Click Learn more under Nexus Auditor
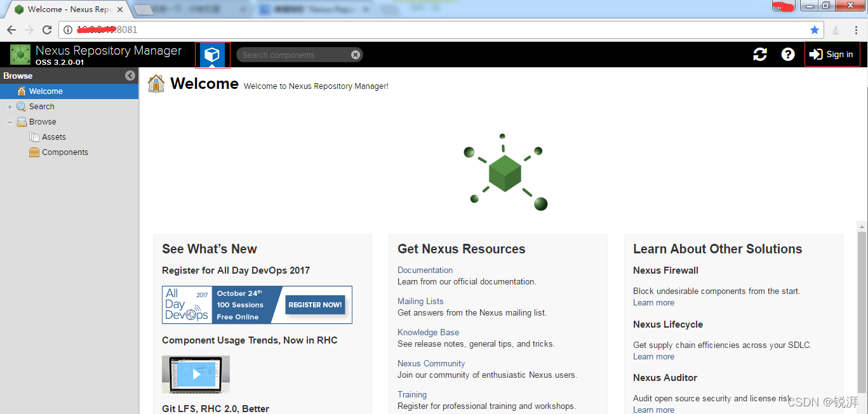The height and width of the screenshot is (414, 868). coord(653,410)
